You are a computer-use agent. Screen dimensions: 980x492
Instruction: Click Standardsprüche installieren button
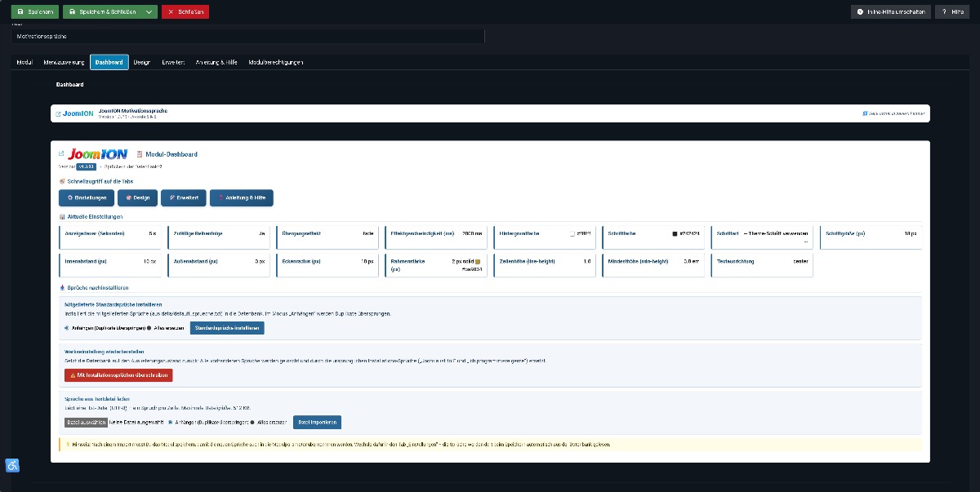click(227, 328)
